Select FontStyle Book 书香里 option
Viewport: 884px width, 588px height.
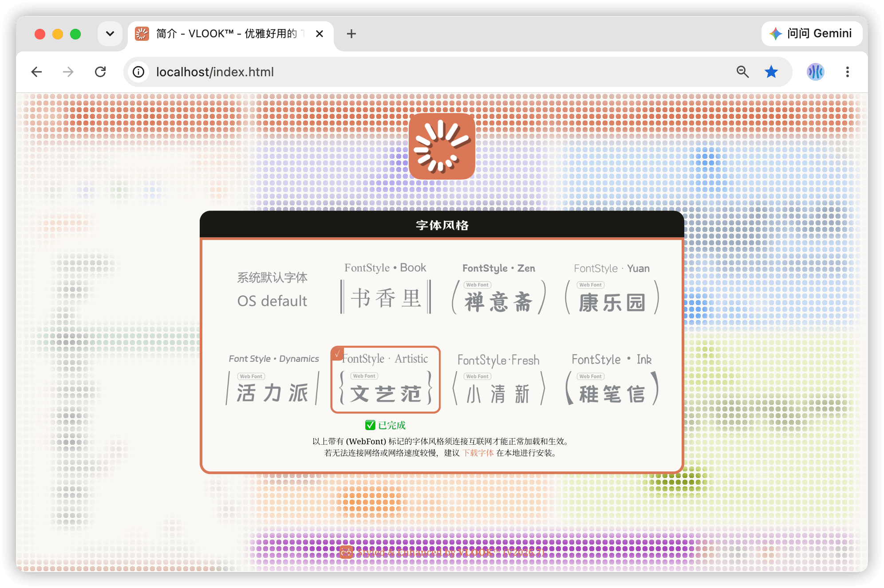385,287
